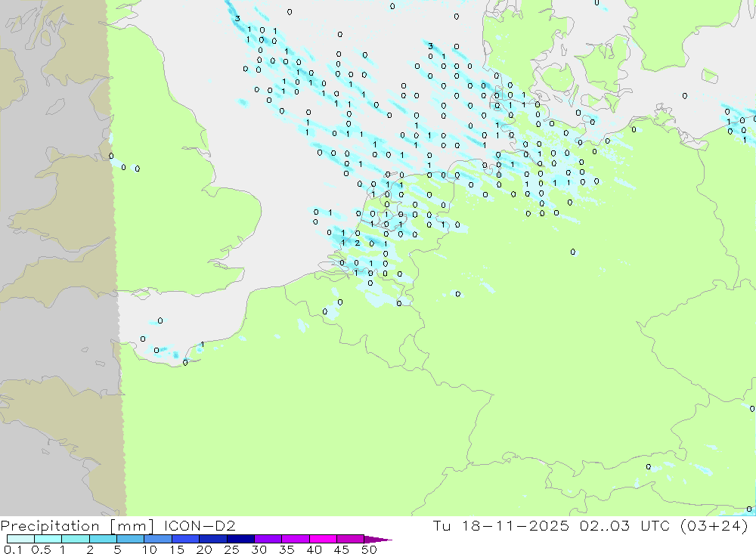Click the legend label '35'
756x554 pixels.
(287, 549)
